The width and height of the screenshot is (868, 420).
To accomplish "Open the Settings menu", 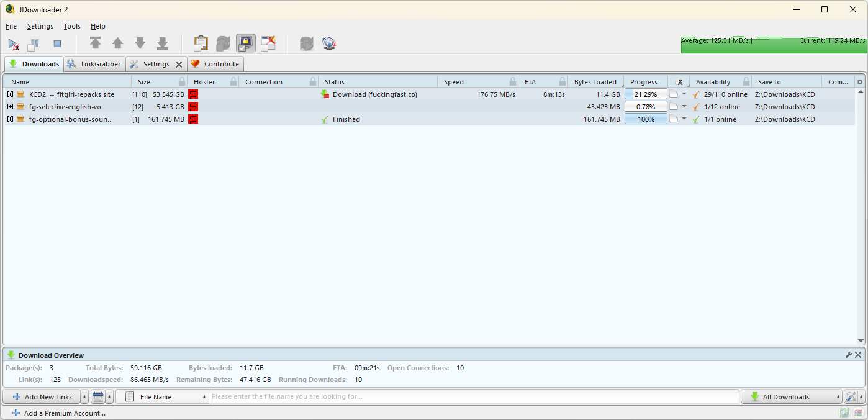I will pos(40,26).
